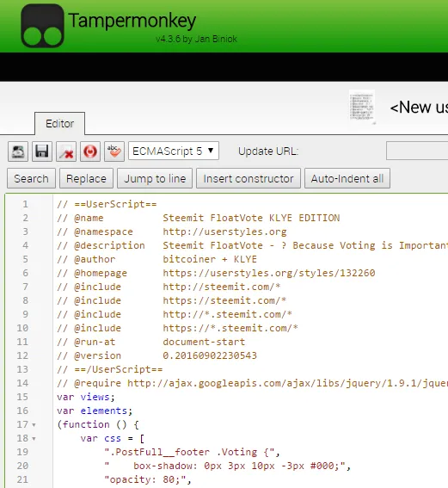Click the "v4.3.6 by Jan Biniok" text

[x=196, y=39]
